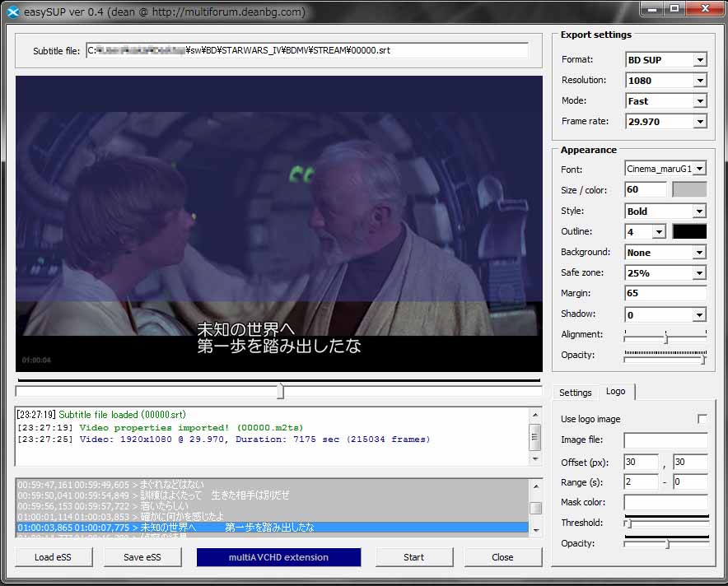
Task: Open the Font dropdown Cinema_maruG1
Action: (x=665, y=169)
